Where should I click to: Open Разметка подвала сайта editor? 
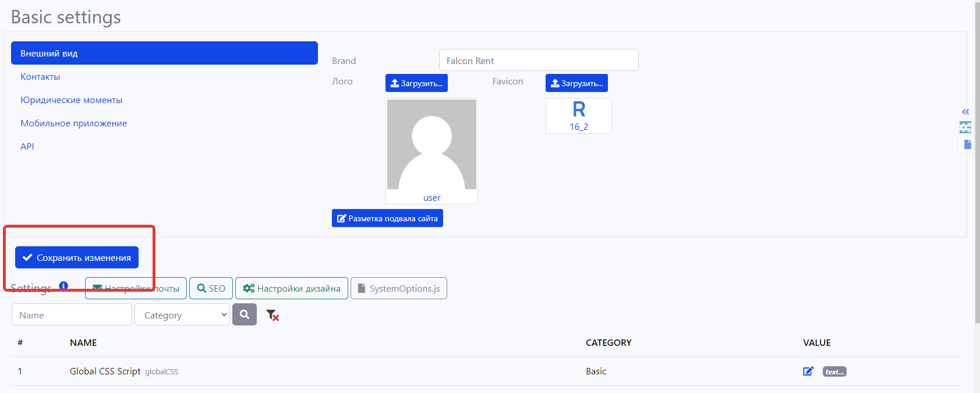point(387,218)
